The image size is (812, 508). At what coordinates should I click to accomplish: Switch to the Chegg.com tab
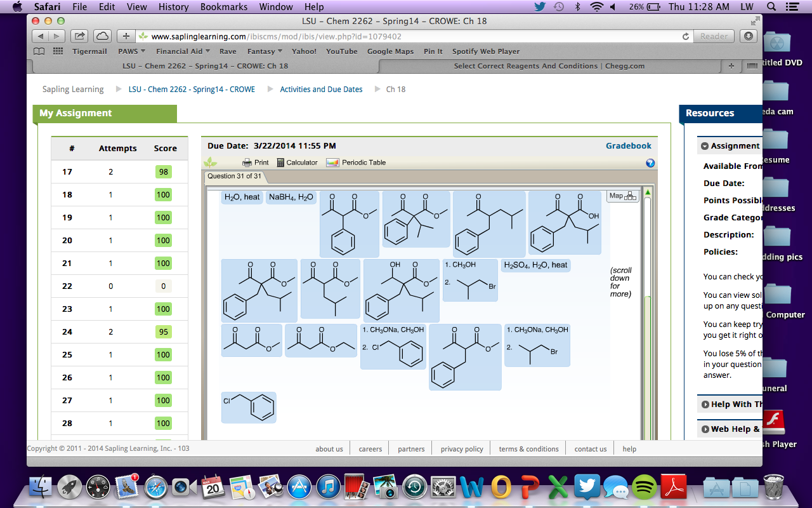[549, 66]
